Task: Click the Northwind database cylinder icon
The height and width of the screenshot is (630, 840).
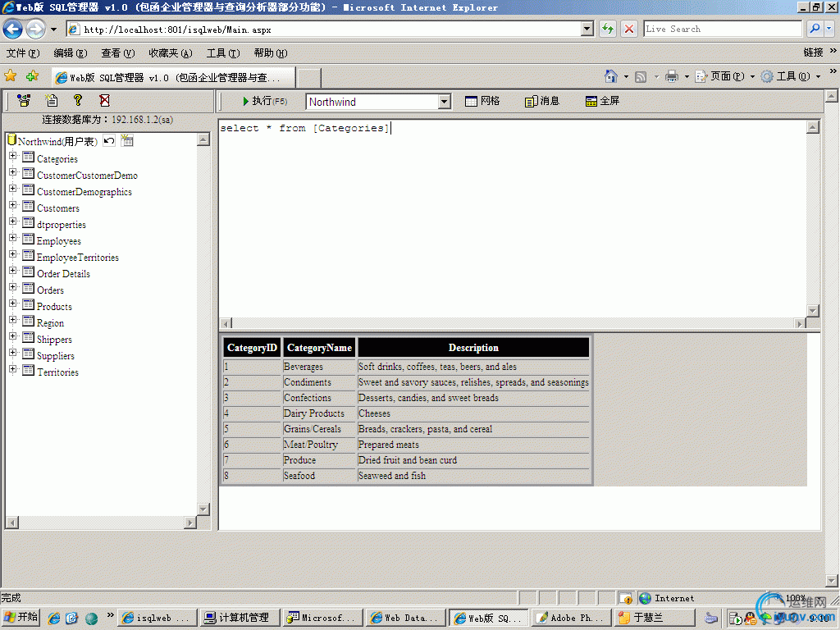Action: pos(11,139)
